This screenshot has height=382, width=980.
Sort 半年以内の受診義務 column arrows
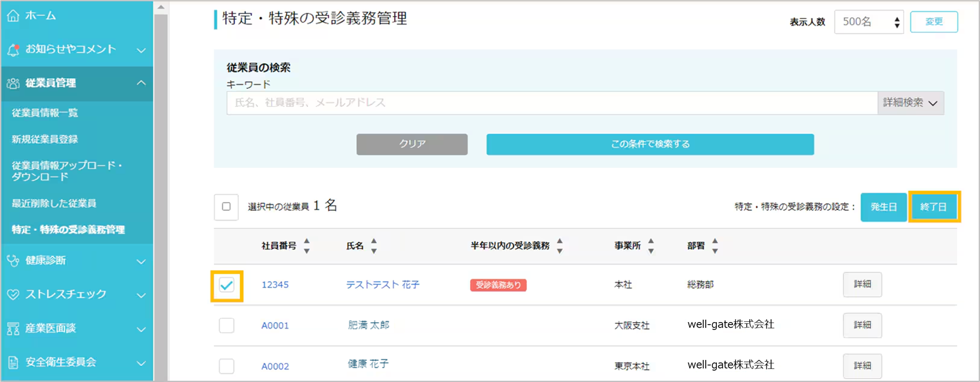coord(560,246)
